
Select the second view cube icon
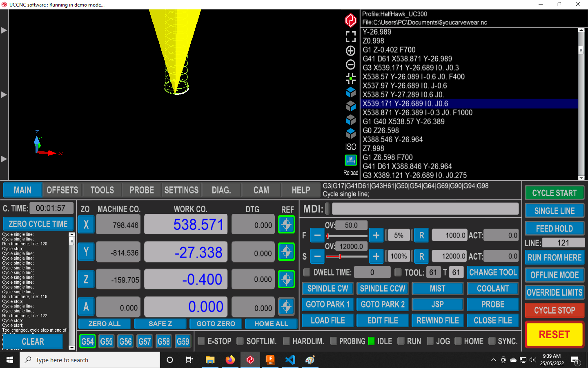click(350, 106)
